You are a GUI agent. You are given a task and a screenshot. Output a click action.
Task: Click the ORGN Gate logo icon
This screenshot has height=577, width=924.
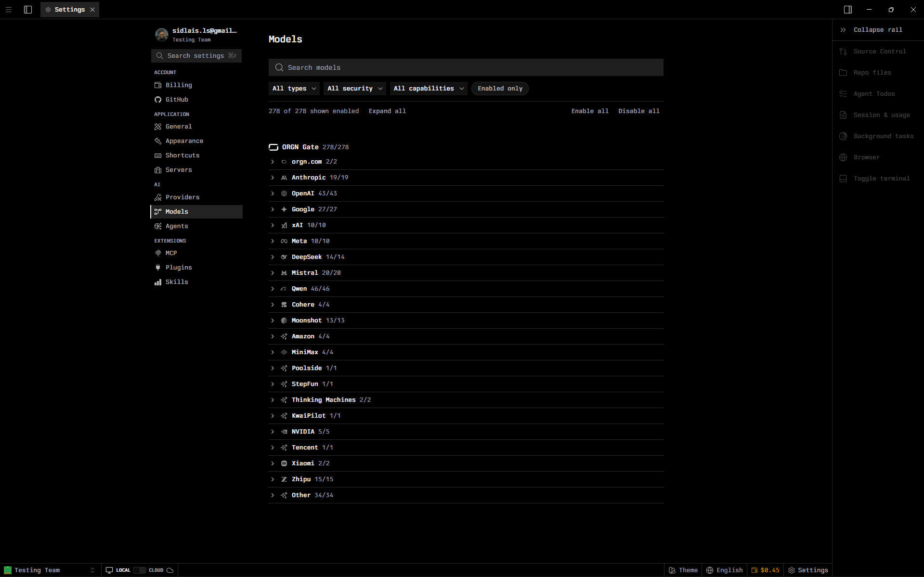point(273,147)
